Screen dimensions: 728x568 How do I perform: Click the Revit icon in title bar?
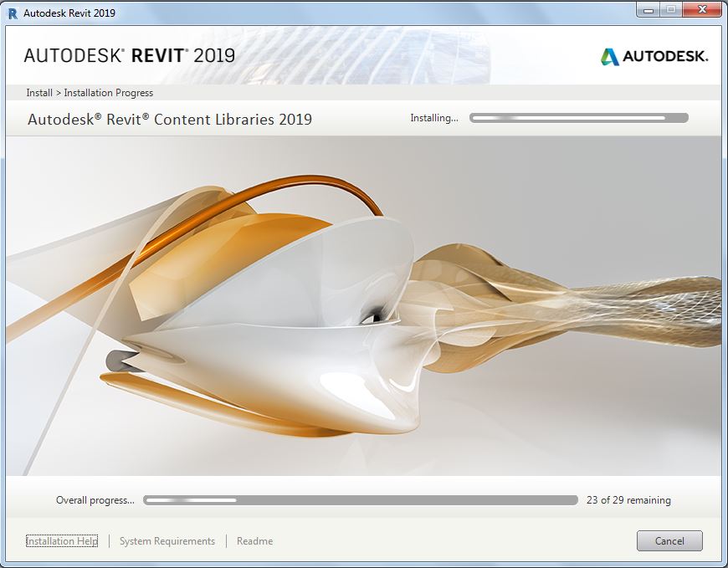coord(13,13)
